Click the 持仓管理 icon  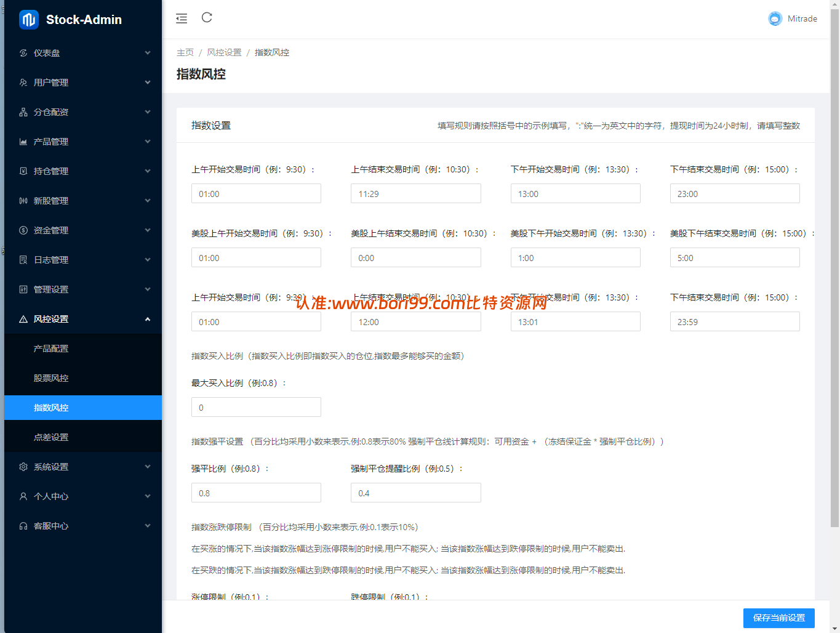(x=23, y=171)
